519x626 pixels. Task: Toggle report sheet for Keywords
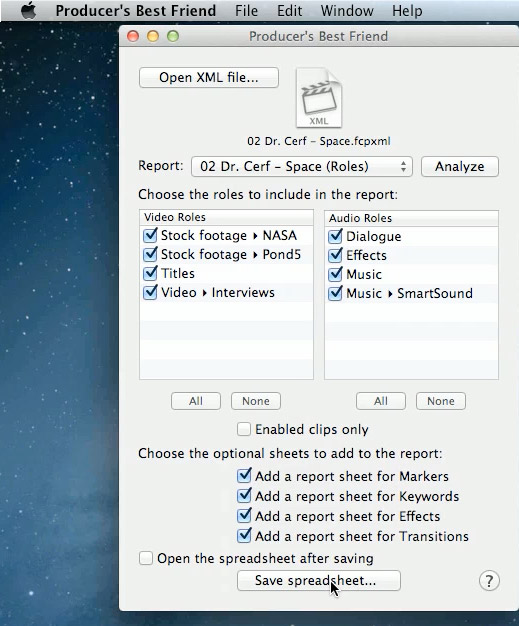coord(244,495)
